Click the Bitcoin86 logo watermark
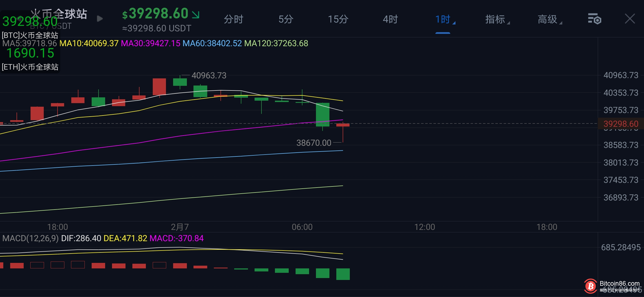Viewport: 644px width, 297px height. [591, 286]
